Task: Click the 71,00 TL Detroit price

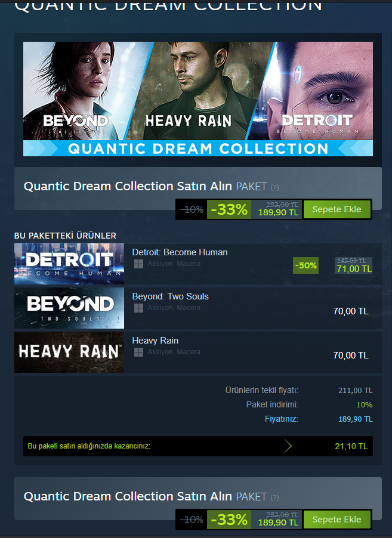Action: [x=354, y=269]
